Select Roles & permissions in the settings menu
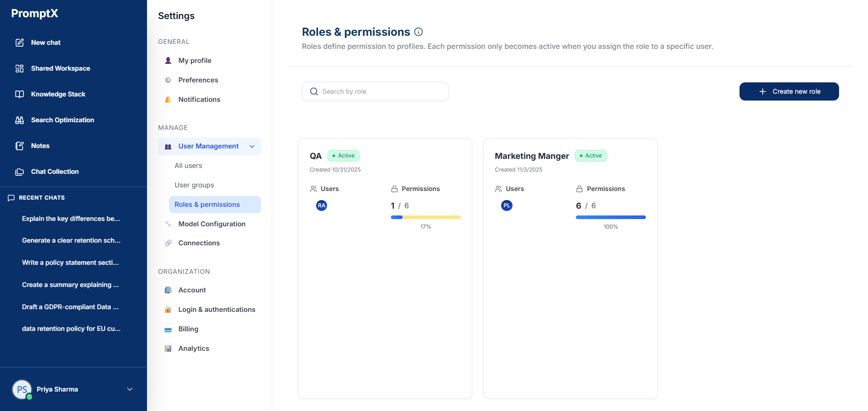This screenshot has width=868, height=411. pyautogui.click(x=215, y=205)
